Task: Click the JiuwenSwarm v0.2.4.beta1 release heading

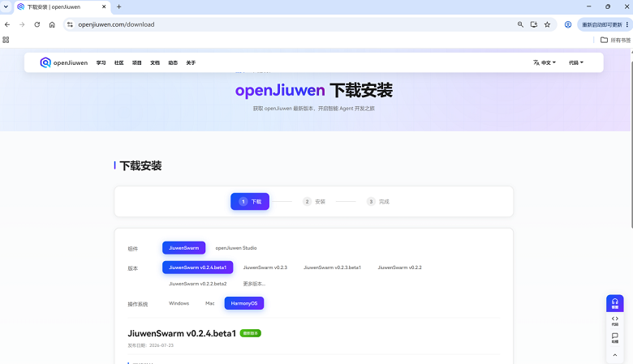Action: point(182,333)
